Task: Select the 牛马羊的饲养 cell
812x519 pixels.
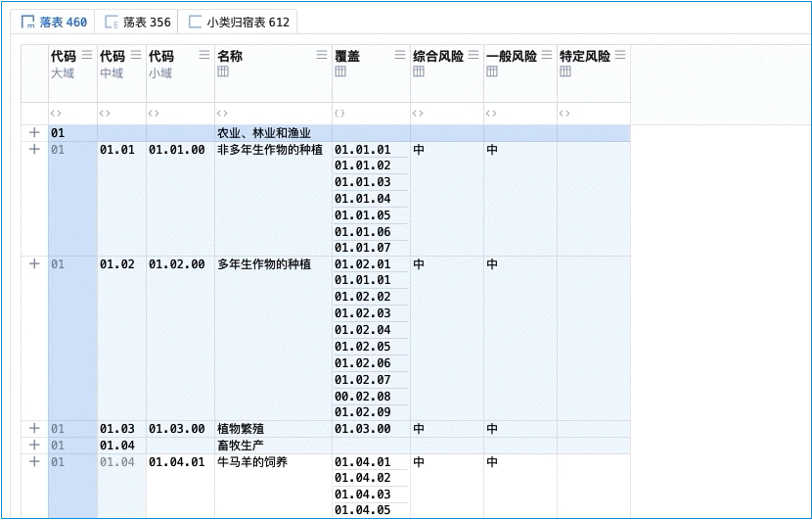Action: tap(254, 461)
